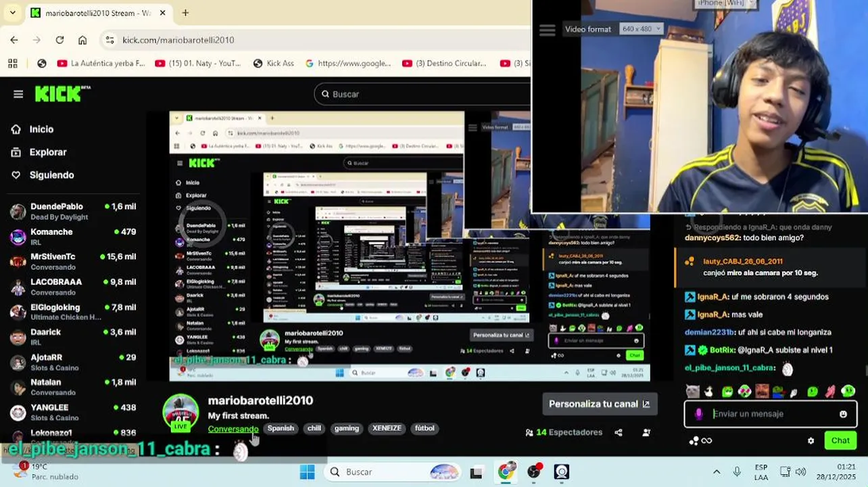Viewport: 868px width, 487px height.
Task: Focus the Kick Buscar search field
Action: (423, 94)
